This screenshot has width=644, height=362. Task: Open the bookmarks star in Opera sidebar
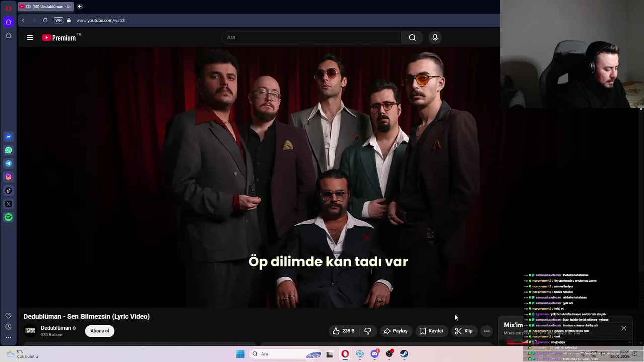(x=9, y=35)
